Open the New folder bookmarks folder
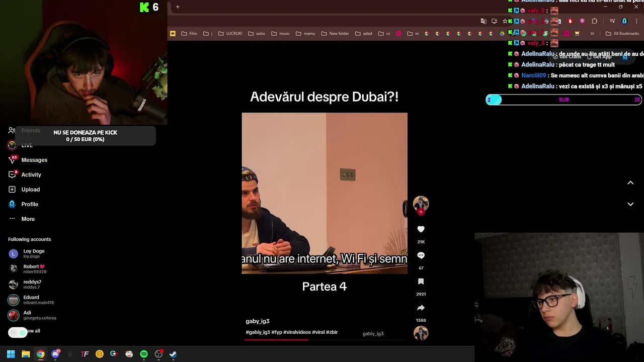This screenshot has height=362, width=644. click(x=335, y=34)
